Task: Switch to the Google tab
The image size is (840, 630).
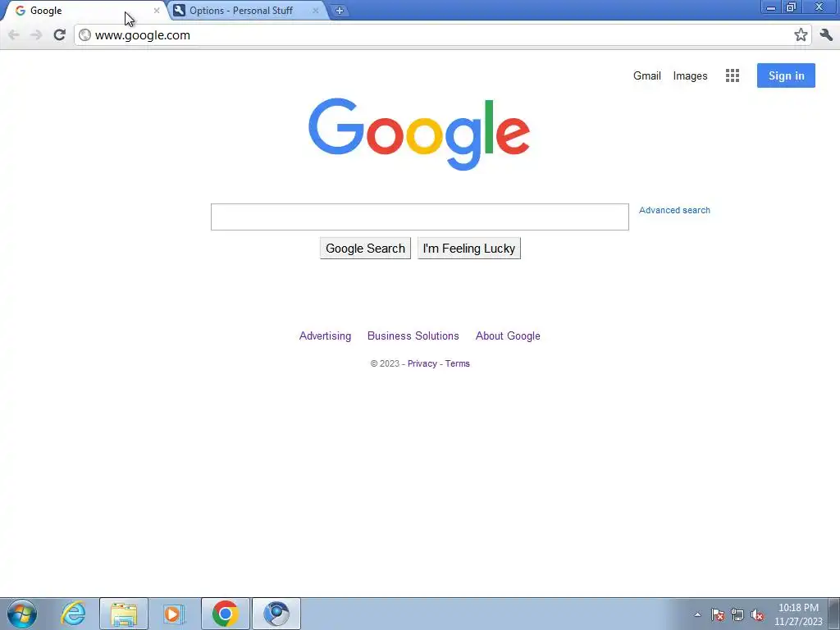Action: click(x=85, y=11)
